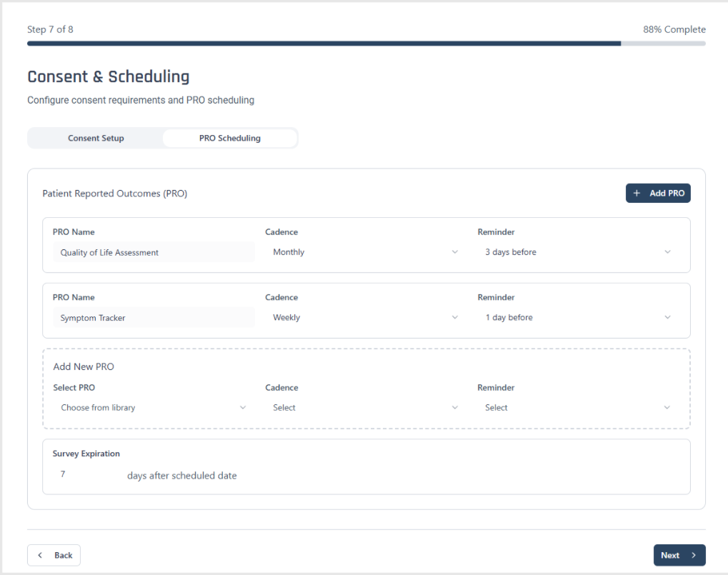Click the right chevron icon in Next
This screenshot has width=728, height=575.
tap(694, 555)
